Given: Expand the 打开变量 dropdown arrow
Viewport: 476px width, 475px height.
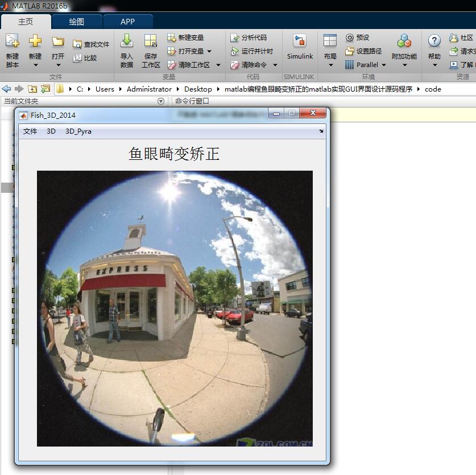Looking at the screenshot, I should (209, 51).
